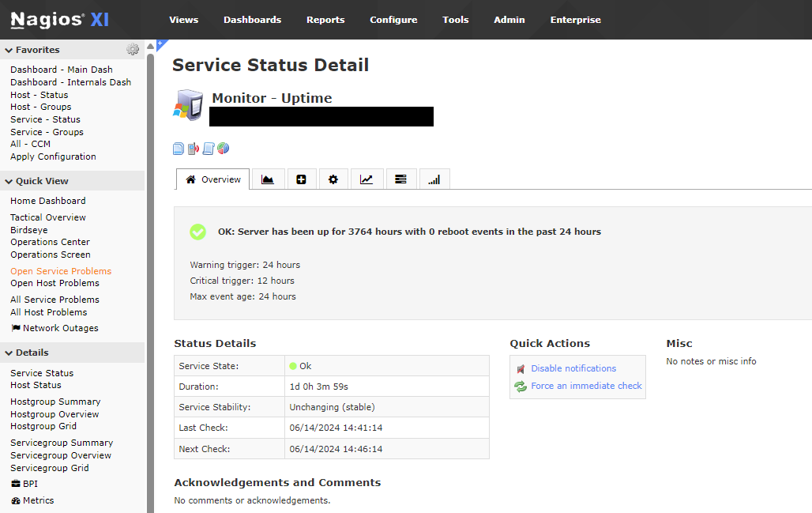
Task: Open Service - Status favorite
Action: (x=45, y=119)
